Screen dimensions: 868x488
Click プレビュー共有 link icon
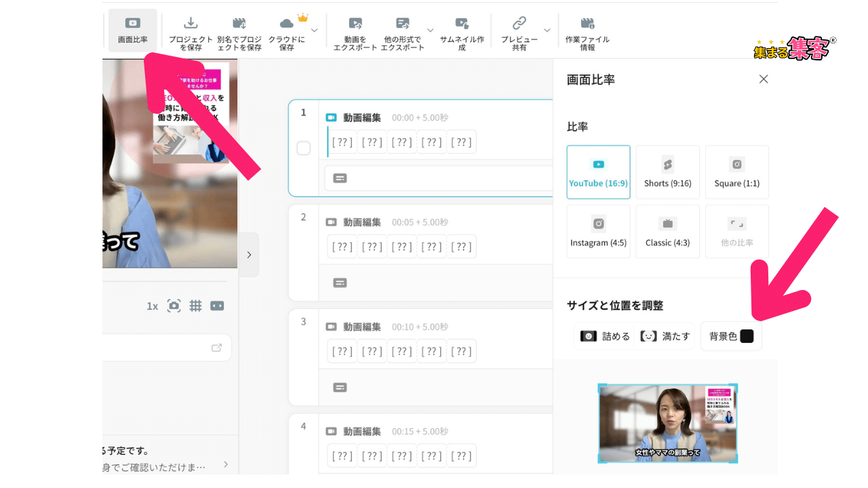pyautogui.click(x=519, y=23)
